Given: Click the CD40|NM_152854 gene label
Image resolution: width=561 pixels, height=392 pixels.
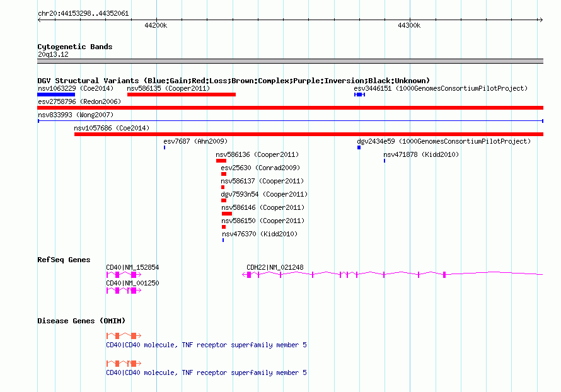Looking at the screenshot, I should (132, 267).
